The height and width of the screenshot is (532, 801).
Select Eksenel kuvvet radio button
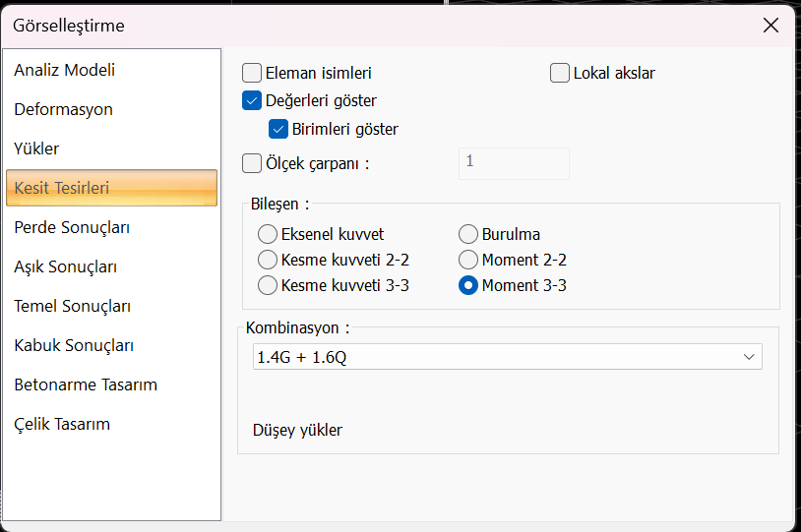[268, 234]
